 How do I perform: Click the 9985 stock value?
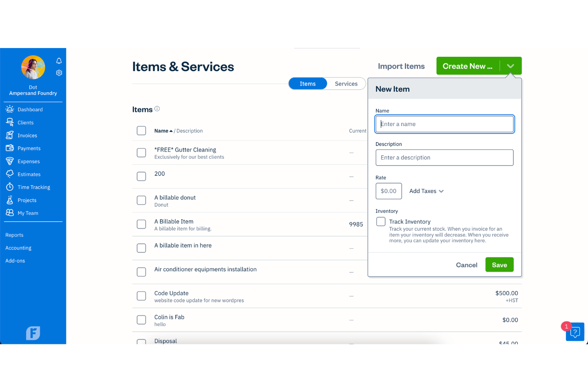pyautogui.click(x=356, y=224)
